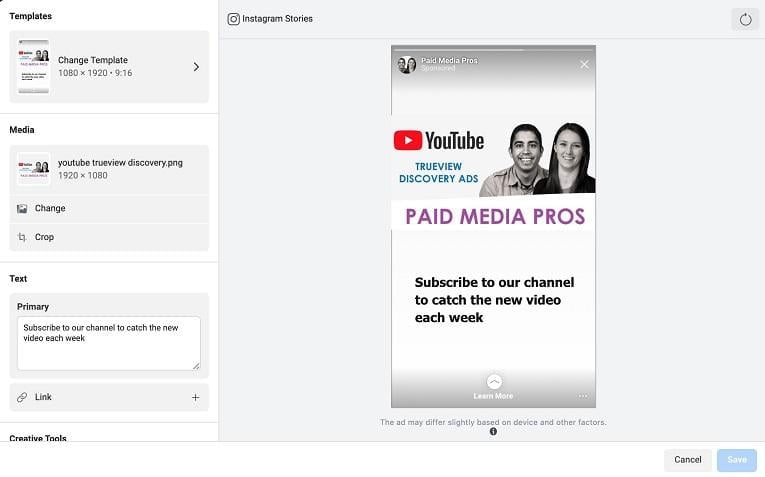The height and width of the screenshot is (477, 765).
Task: Click the youtube trueview discovery.png thumbnail
Action: [34, 169]
